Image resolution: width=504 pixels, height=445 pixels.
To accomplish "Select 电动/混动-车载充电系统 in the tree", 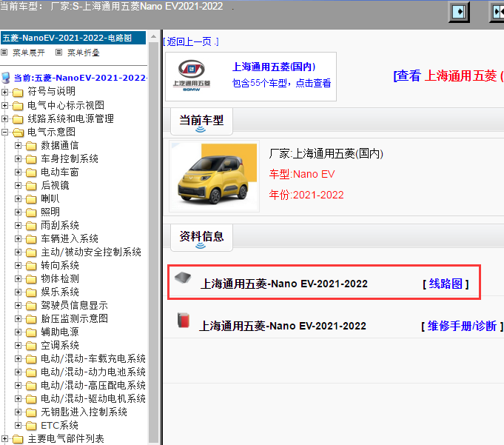I will click(93, 359).
